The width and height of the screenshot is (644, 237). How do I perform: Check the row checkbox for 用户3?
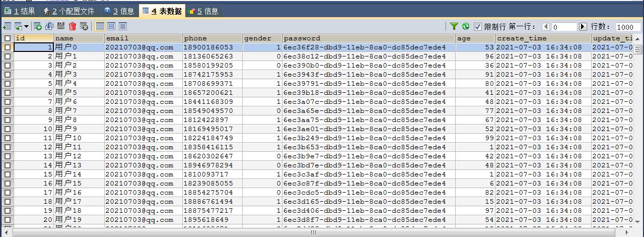pos(7,75)
